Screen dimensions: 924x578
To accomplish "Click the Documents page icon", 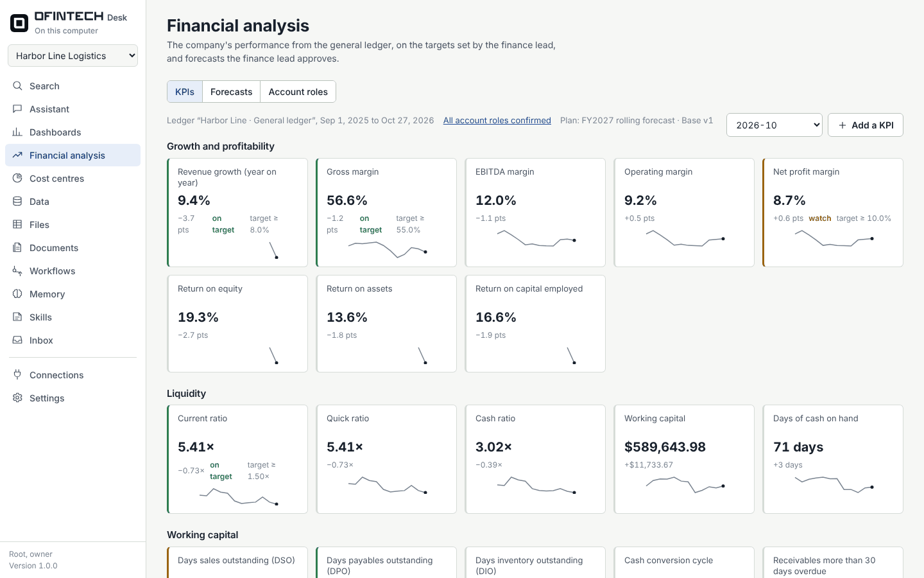I will tap(17, 248).
